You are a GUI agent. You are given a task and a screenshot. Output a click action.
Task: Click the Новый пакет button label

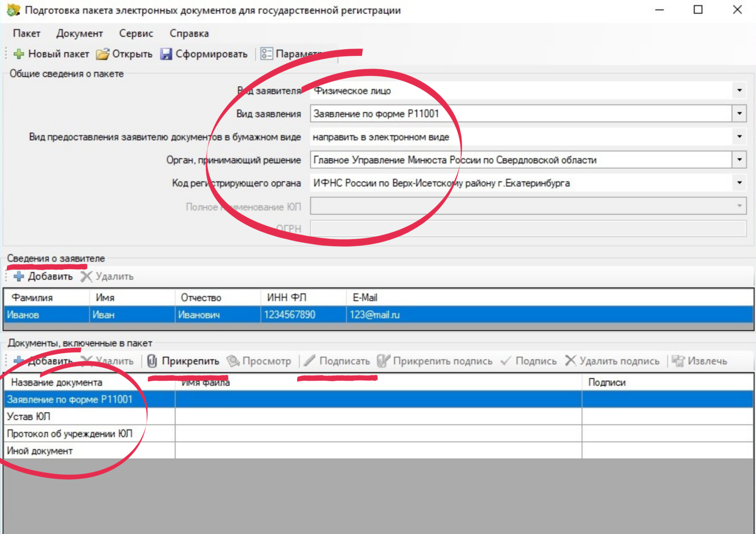[58, 54]
